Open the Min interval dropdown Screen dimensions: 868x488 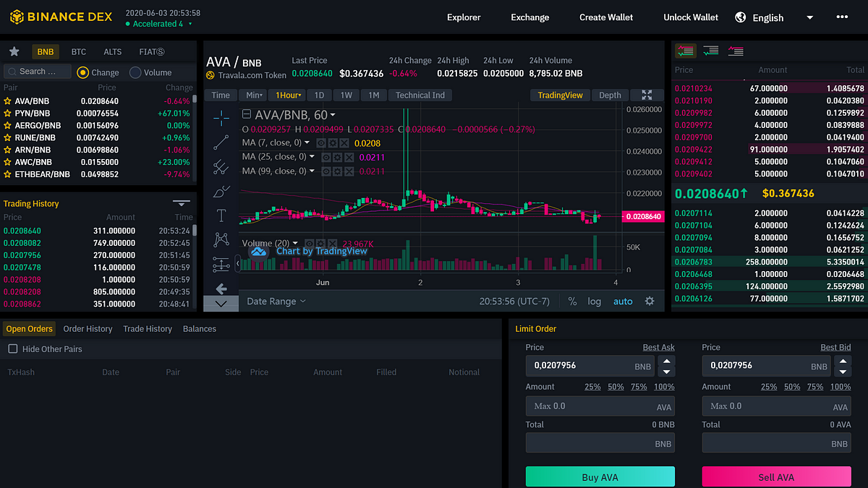(x=254, y=95)
